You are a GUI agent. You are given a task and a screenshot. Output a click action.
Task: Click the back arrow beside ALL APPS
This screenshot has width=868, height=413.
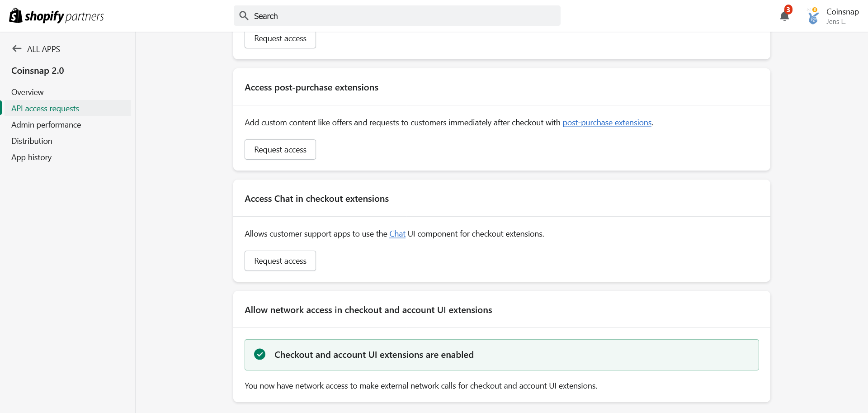coord(17,49)
